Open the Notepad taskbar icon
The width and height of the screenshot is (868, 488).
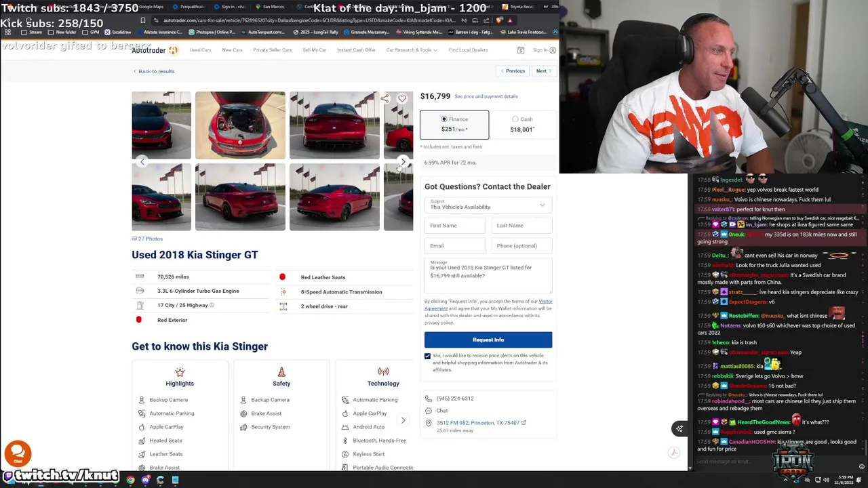pyautogui.click(x=175, y=480)
